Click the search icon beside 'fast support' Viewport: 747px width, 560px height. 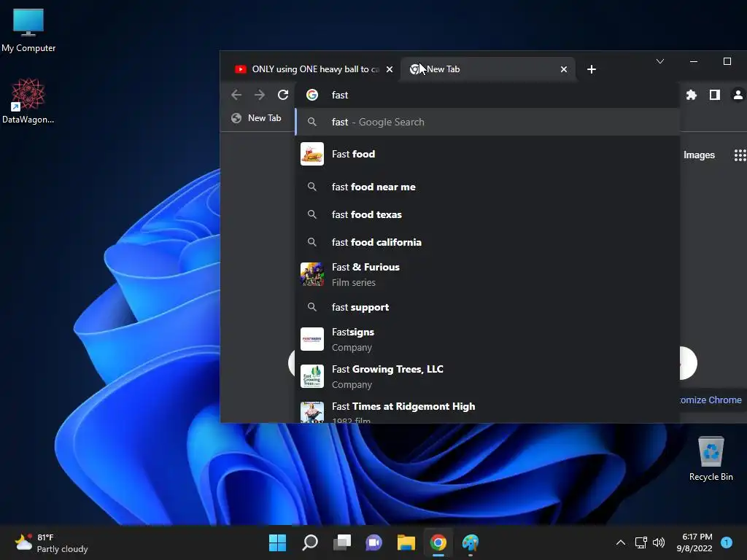(312, 307)
